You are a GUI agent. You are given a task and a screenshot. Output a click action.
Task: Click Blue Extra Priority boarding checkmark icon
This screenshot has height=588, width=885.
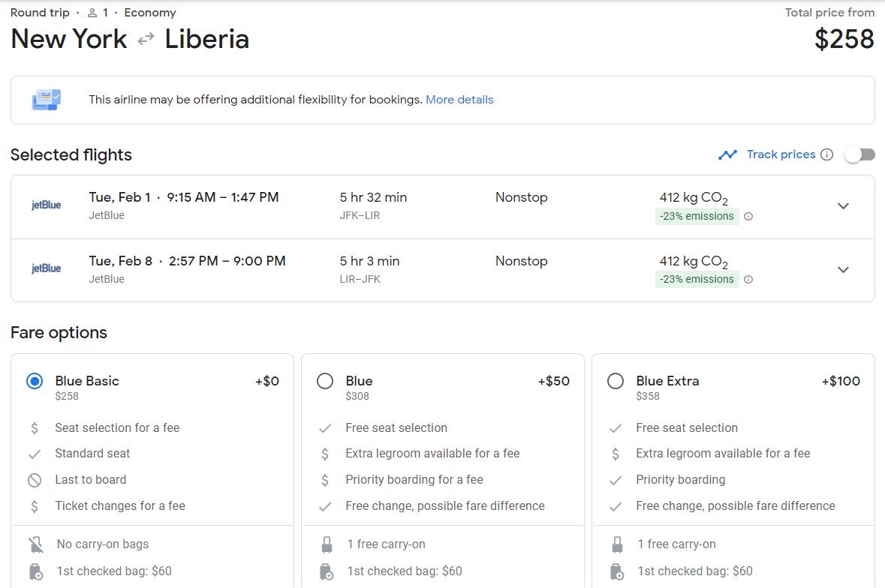pyautogui.click(x=616, y=480)
